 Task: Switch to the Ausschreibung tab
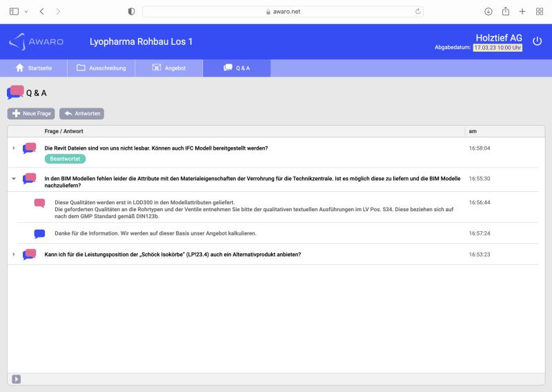pos(101,68)
